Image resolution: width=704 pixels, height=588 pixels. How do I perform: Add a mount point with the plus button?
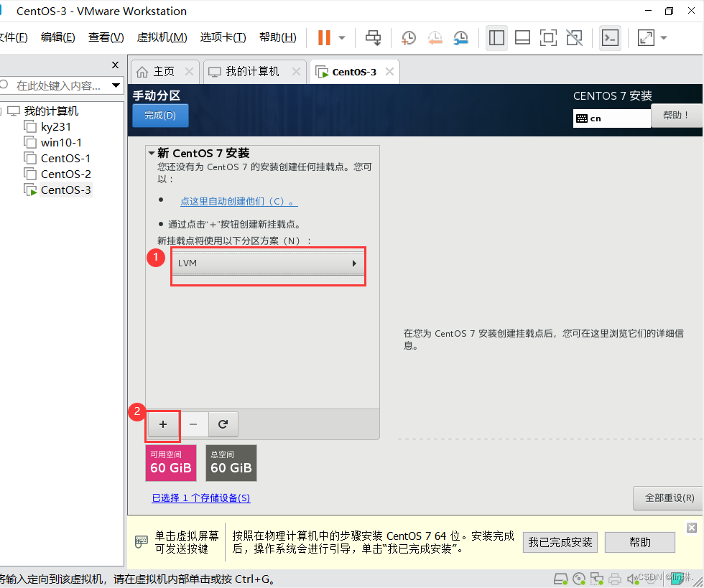pyautogui.click(x=163, y=424)
